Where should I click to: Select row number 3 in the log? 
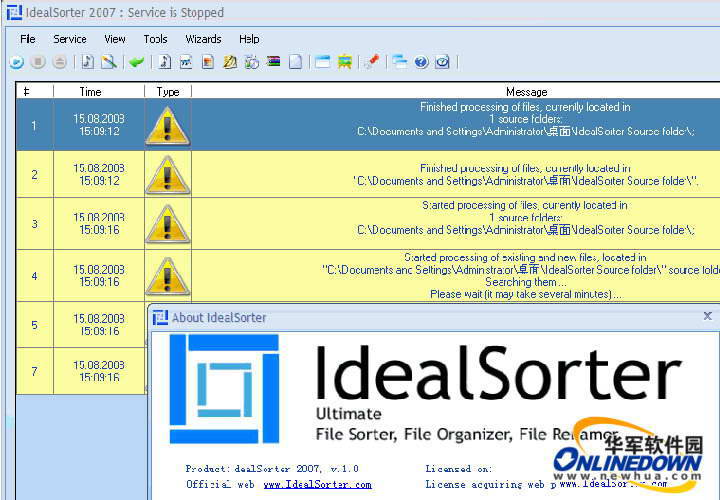click(x=34, y=224)
